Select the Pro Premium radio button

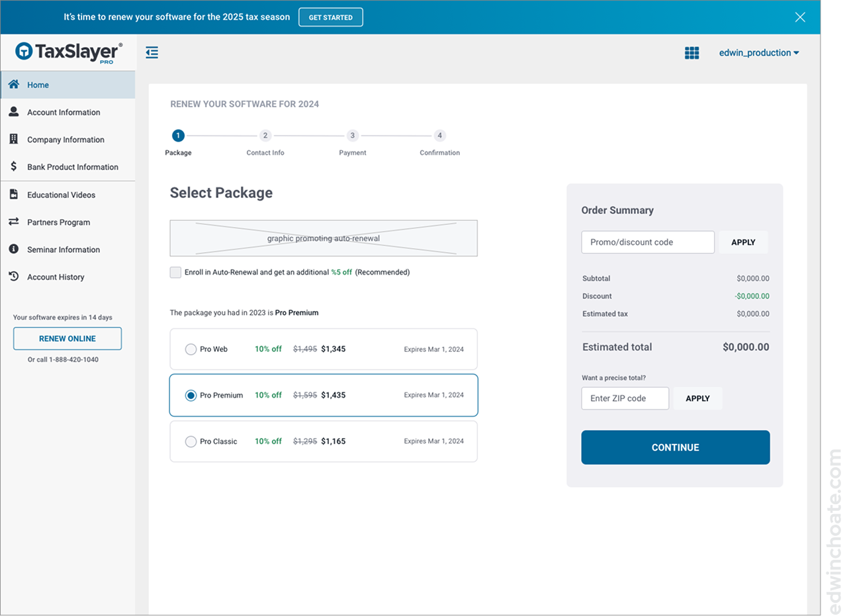(191, 395)
